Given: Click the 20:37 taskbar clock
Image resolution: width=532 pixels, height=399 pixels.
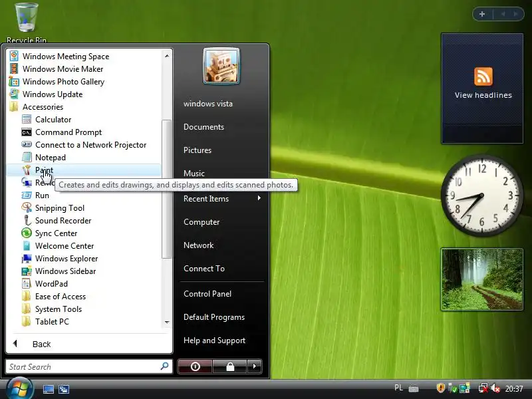Looking at the screenshot, I should click(x=514, y=388).
